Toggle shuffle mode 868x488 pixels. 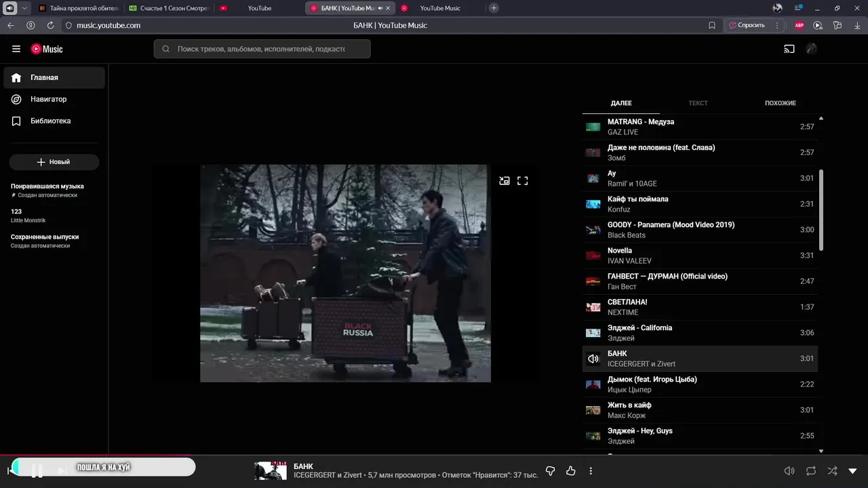832,470
